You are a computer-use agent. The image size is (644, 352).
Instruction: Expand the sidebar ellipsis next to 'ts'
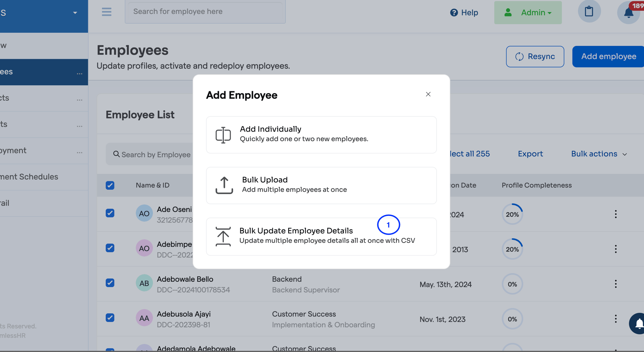(79, 126)
